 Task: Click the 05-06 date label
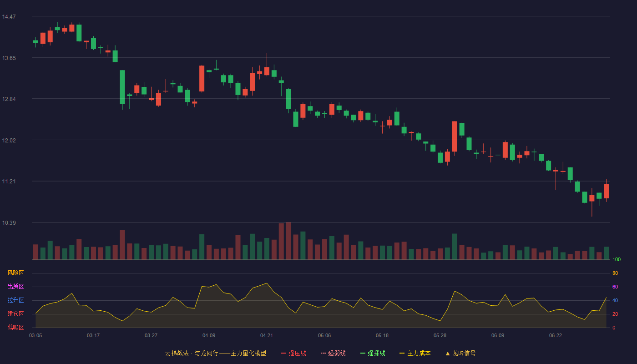[324, 335]
